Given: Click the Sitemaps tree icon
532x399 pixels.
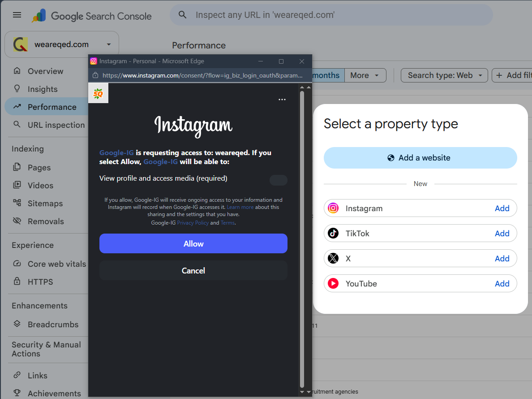Looking at the screenshot, I should [x=17, y=203].
